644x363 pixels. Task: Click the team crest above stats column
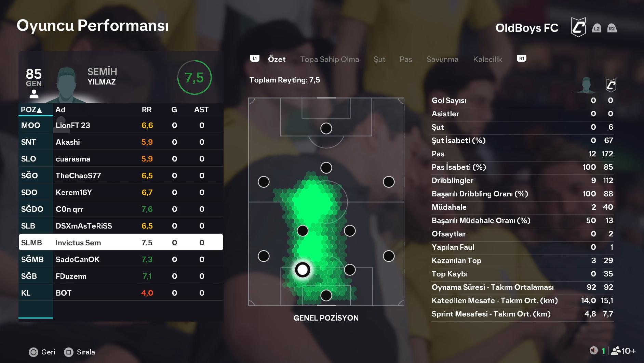pyautogui.click(x=611, y=85)
